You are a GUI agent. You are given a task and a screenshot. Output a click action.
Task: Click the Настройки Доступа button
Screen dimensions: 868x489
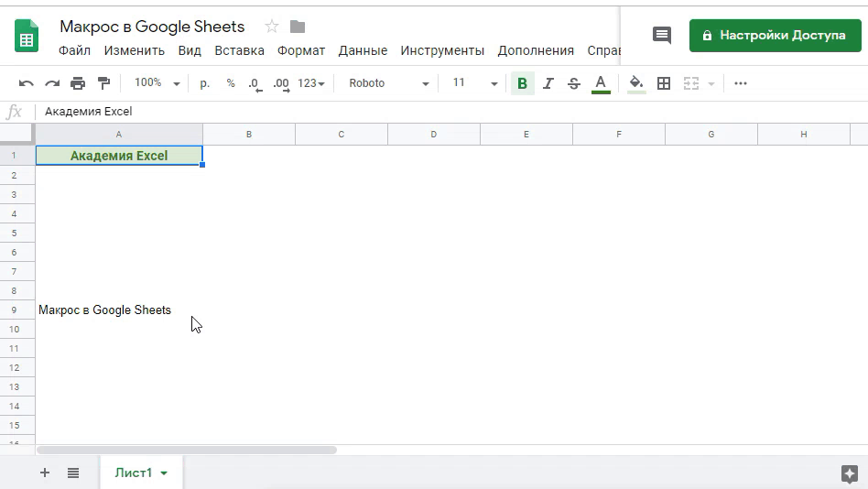[775, 35]
